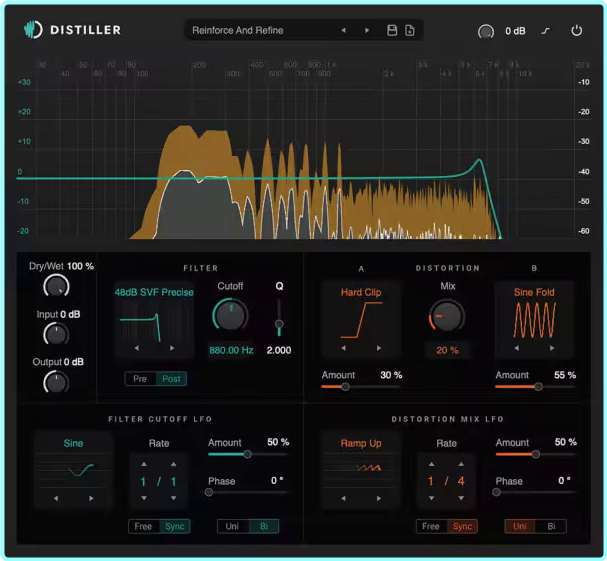Increase distortion LFO rate denominator
607x561 pixels.
tap(461, 464)
